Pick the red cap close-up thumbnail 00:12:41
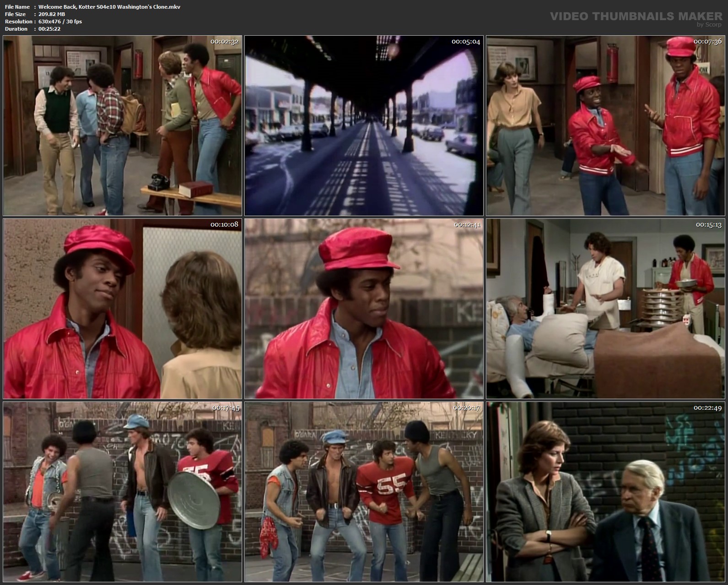 click(x=364, y=309)
